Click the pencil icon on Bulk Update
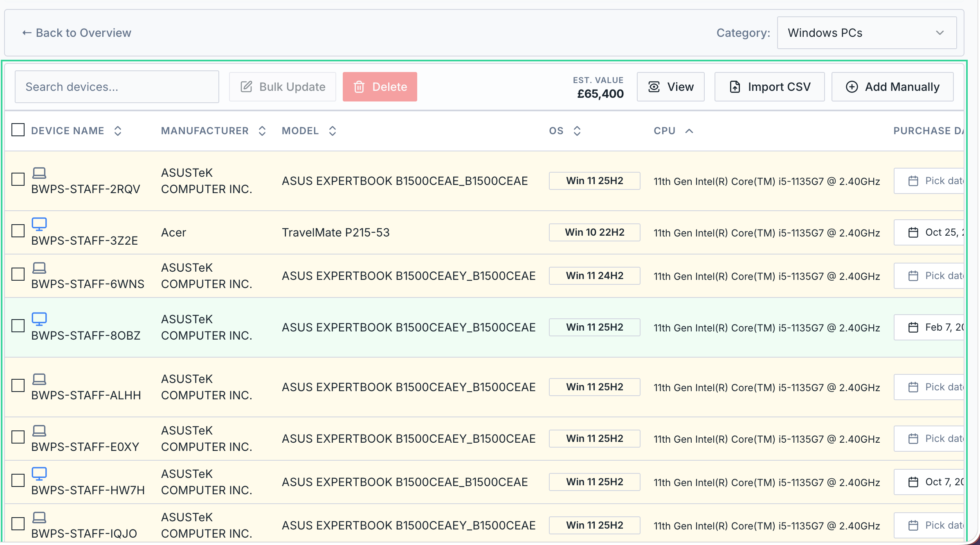 [x=246, y=87]
